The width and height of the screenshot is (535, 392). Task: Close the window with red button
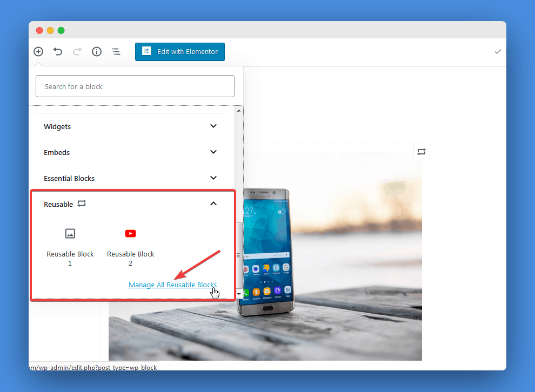(39, 30)
